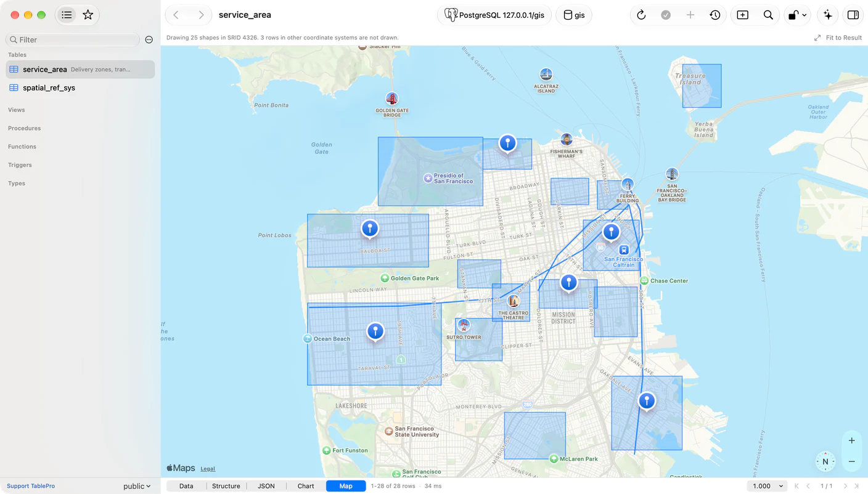Image resolution: width=868 pixels, height=494 pixels.
Task: Open the 1.000 row limit dropdown
Action: [x=768, y=486]
